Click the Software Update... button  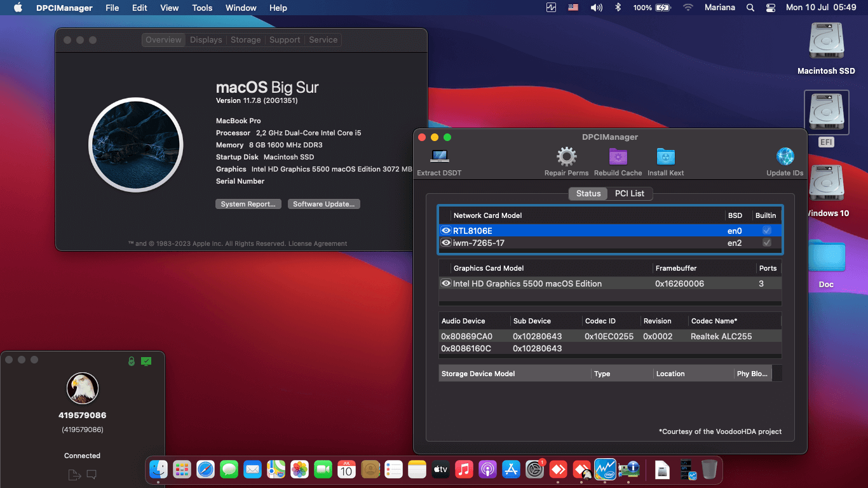coord(324,204)
